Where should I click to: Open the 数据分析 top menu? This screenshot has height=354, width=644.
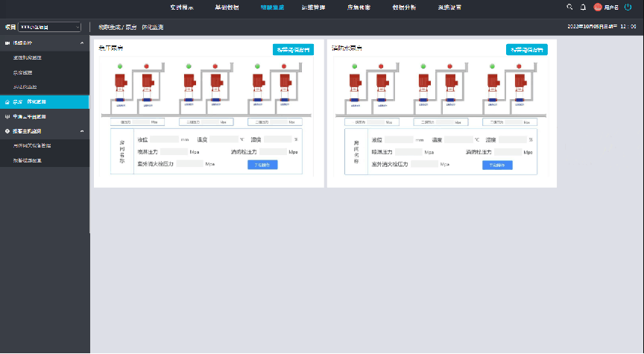pyautogui.click(x=404, y=7)
